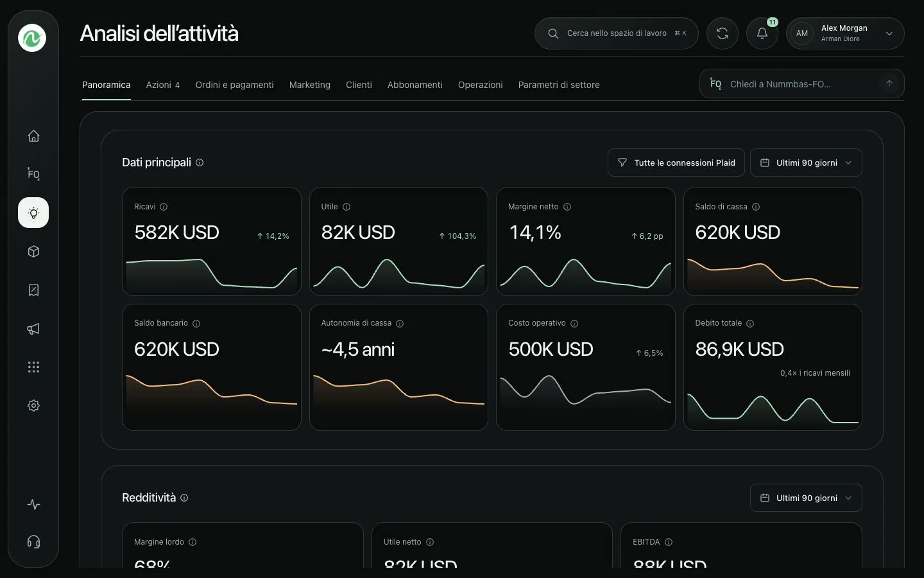Click the workspace search field
924x578 pixels.
click(x=617, y=33)
